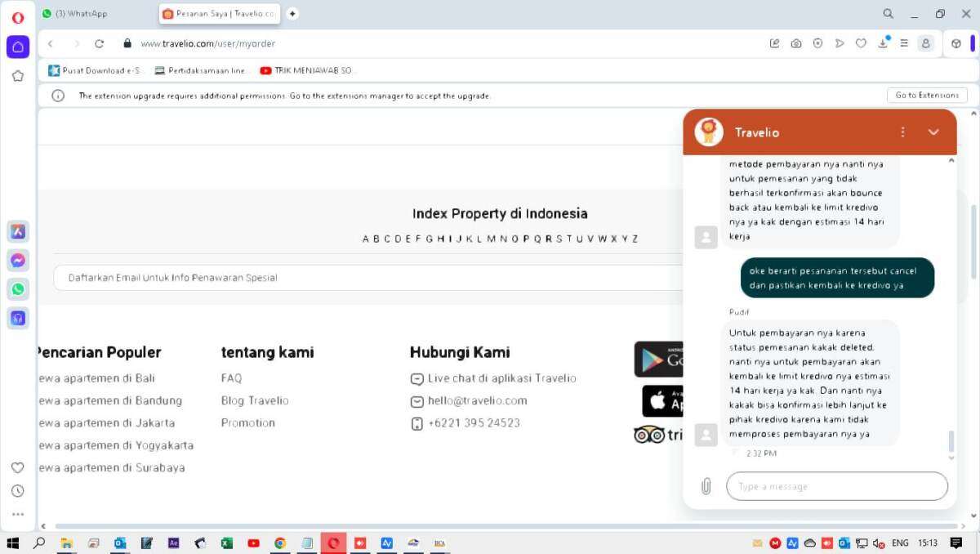
Task: Open the Pusat Download bookmark
Action: pos(95,70)
